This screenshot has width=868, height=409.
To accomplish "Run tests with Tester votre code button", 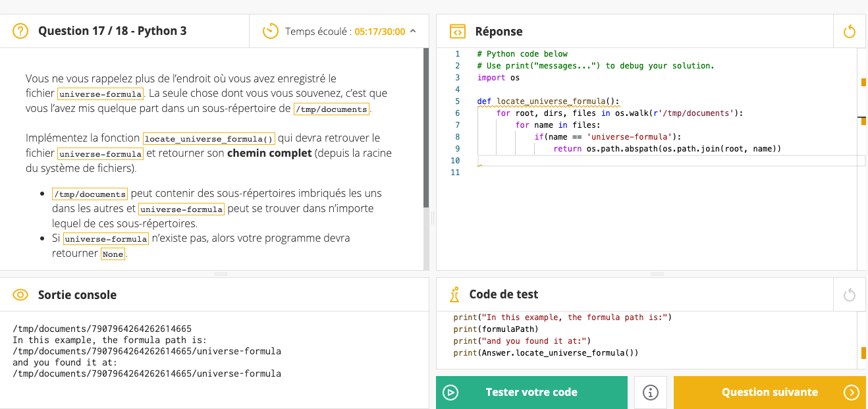I will click(x=531, y=393).
